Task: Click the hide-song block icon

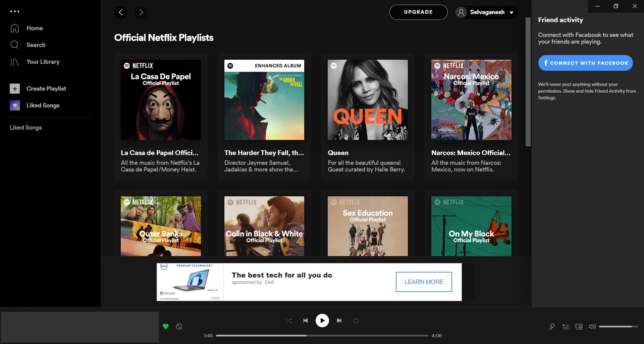Action: point(179,326)
